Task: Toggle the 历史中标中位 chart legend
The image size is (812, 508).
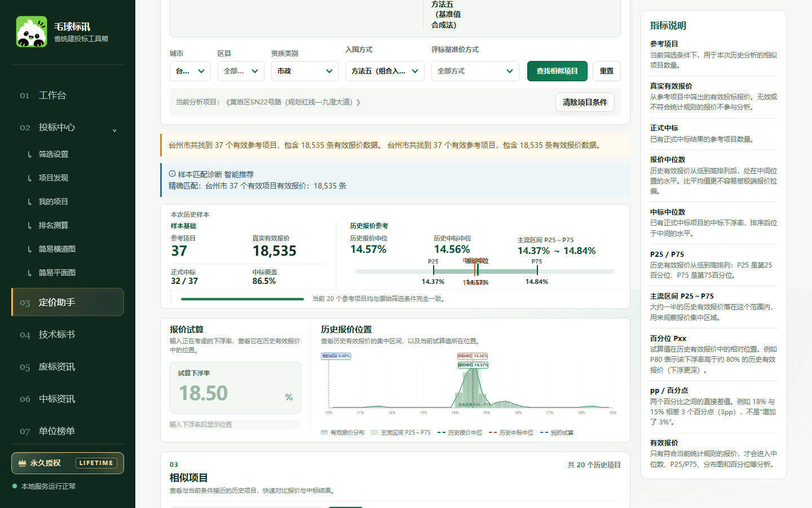Action: coord(511,433)
